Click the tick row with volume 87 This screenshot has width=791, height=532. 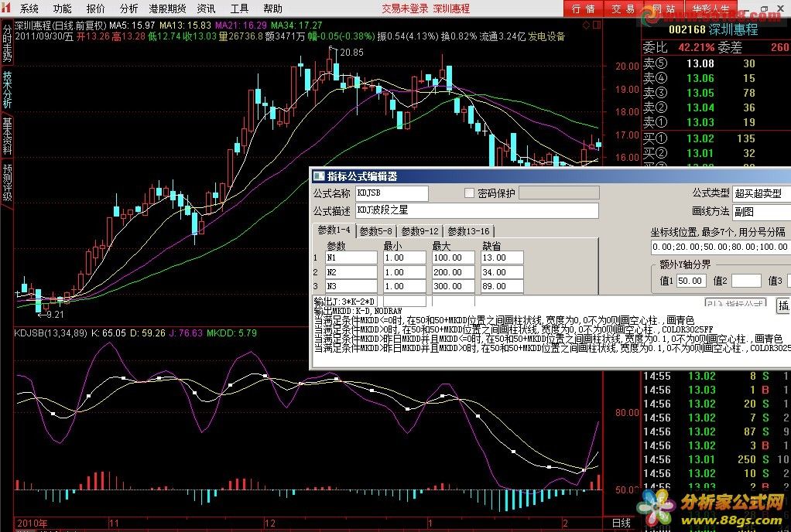click(717, 431)
